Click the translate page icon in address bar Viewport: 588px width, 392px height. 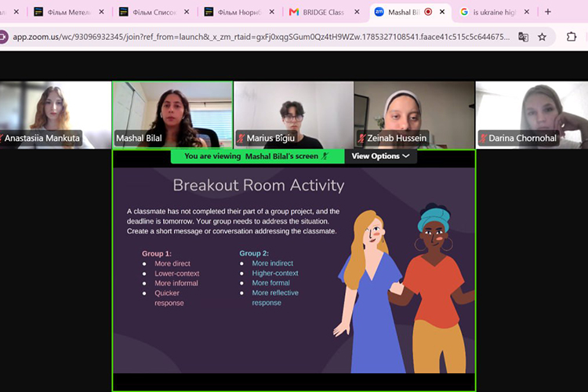[523, 37]
